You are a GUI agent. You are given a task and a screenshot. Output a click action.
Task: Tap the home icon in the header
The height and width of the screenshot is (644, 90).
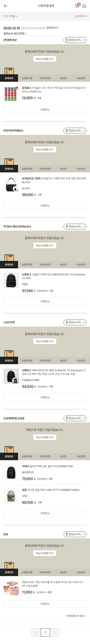coord(84,6)
